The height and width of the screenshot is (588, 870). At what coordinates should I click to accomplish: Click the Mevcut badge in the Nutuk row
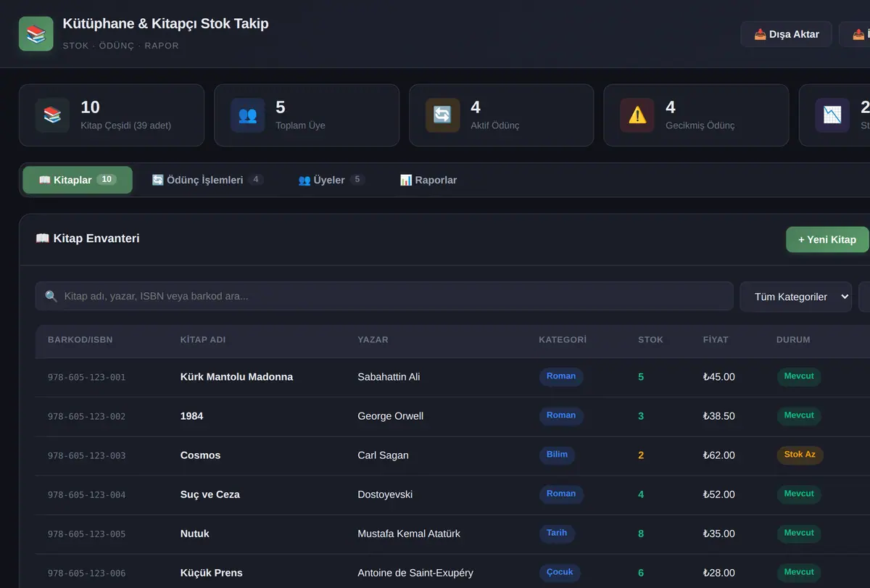[x=799, y=533]
